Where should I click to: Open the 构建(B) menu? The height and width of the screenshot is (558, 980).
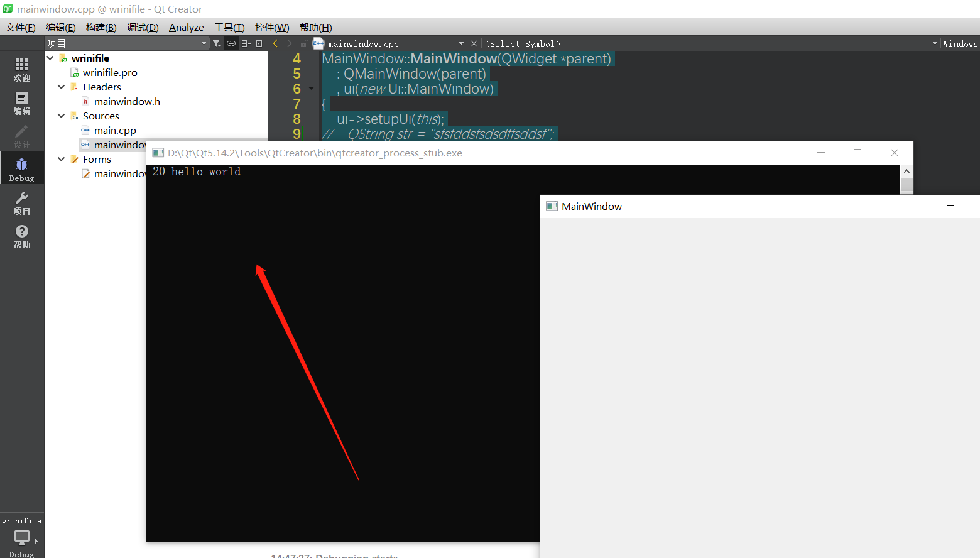(x=101, y=27)
